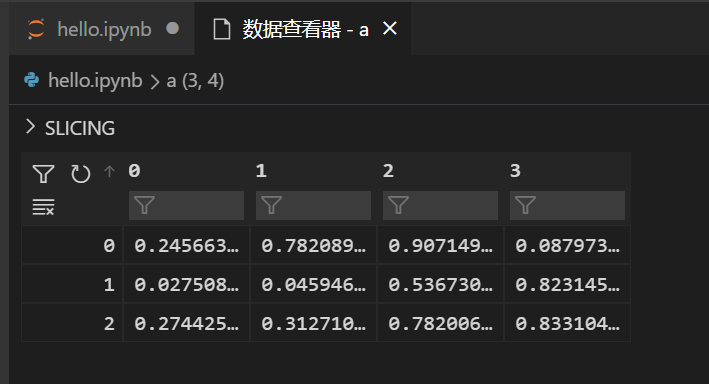Image resolution: width=709 pixels, height=384 pixels.
Task: Select cell 0.782089…
Action: click(x=313, y=245)
